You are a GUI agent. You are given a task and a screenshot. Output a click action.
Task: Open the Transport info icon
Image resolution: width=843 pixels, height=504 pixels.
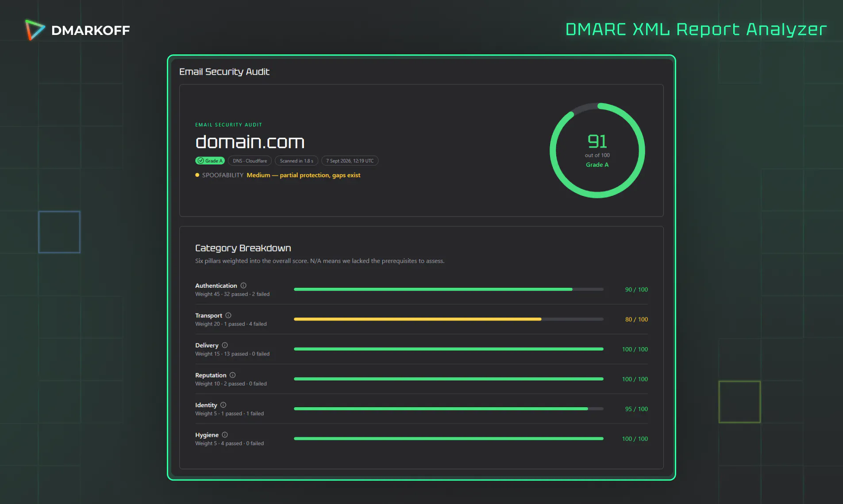pos(228,315)
